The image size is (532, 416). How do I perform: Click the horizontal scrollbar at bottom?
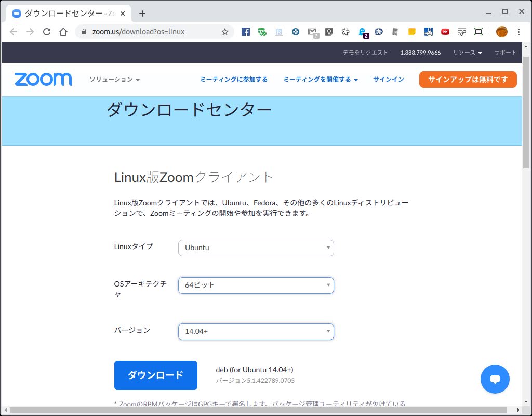click(258, 410)
